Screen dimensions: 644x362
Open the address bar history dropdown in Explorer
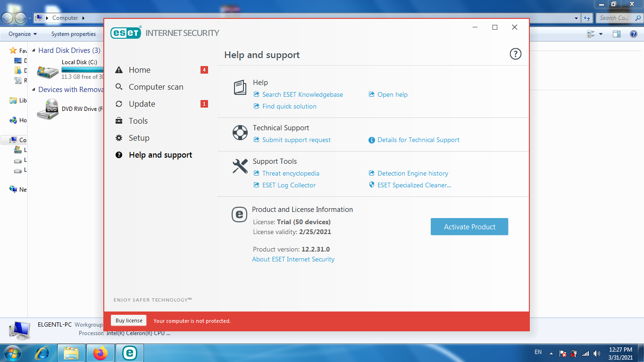[577, 18]
